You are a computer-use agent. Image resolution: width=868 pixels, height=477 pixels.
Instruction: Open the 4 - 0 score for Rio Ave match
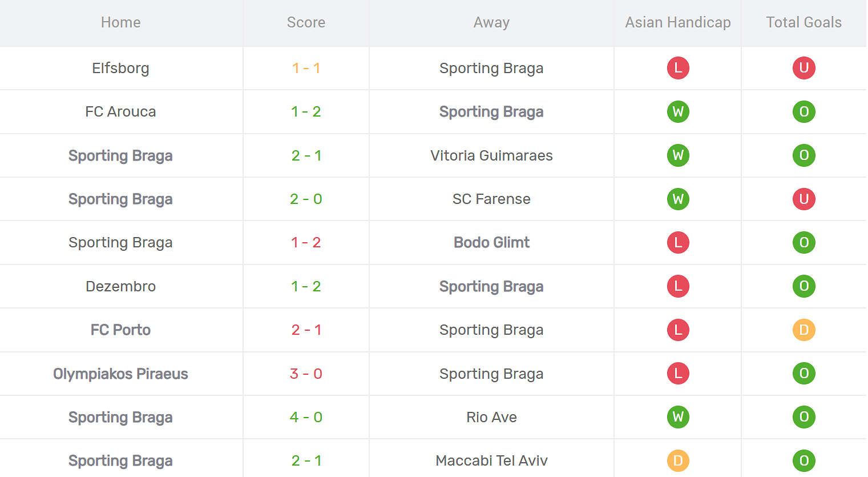306,417
